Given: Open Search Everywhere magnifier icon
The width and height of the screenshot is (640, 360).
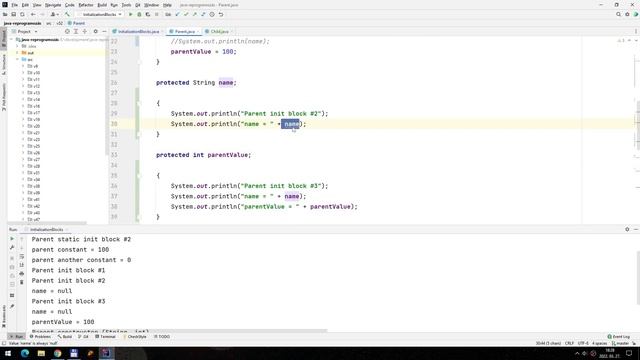Looking at the screenshot, I should [618, 14].
